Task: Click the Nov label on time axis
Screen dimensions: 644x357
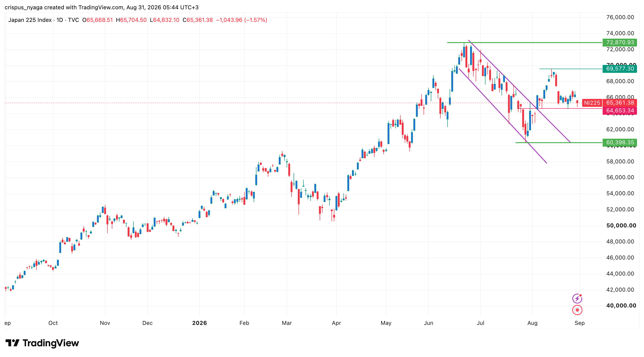Action: click(105, 323)
